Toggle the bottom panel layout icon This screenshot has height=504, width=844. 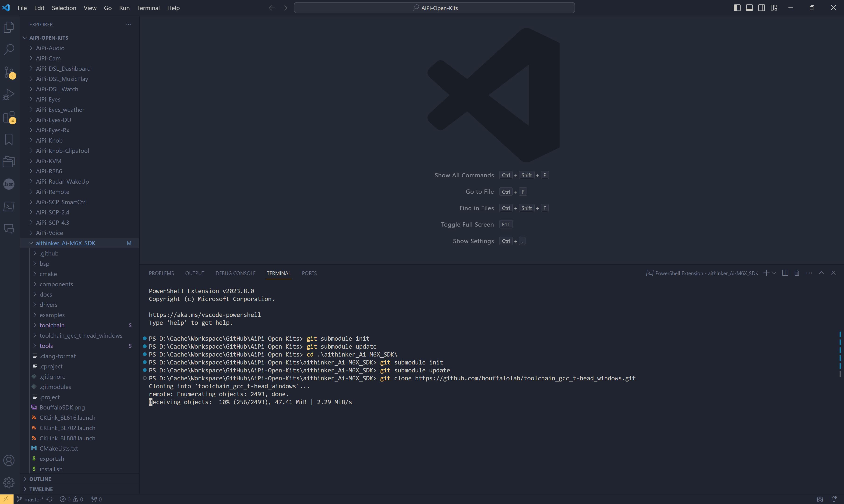749,8
